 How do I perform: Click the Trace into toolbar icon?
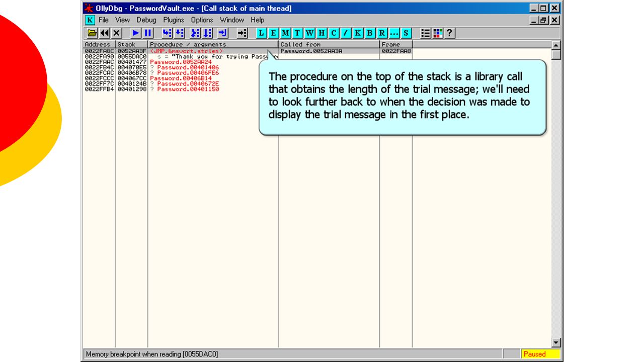click(x=196, y=33)
